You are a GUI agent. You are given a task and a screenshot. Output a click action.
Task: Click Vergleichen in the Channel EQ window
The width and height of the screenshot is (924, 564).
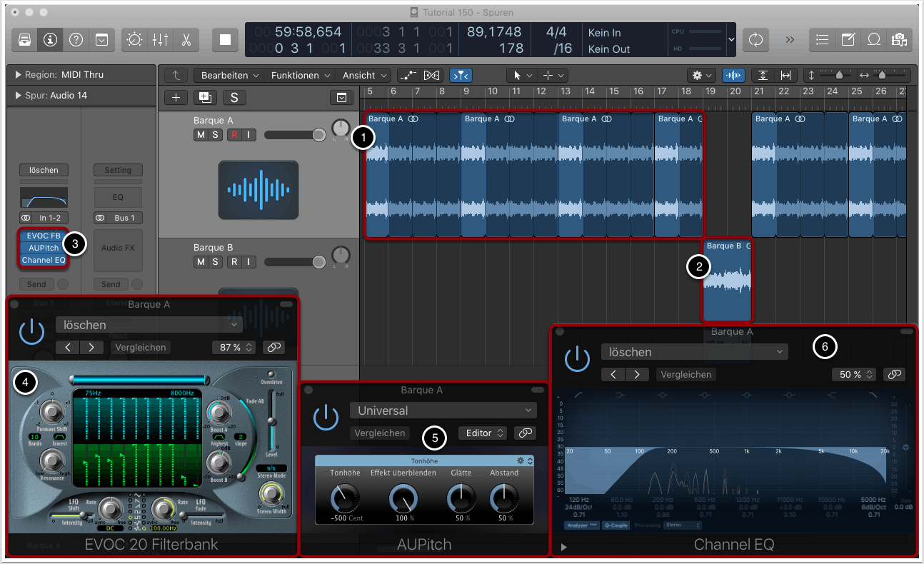(686, 374)
